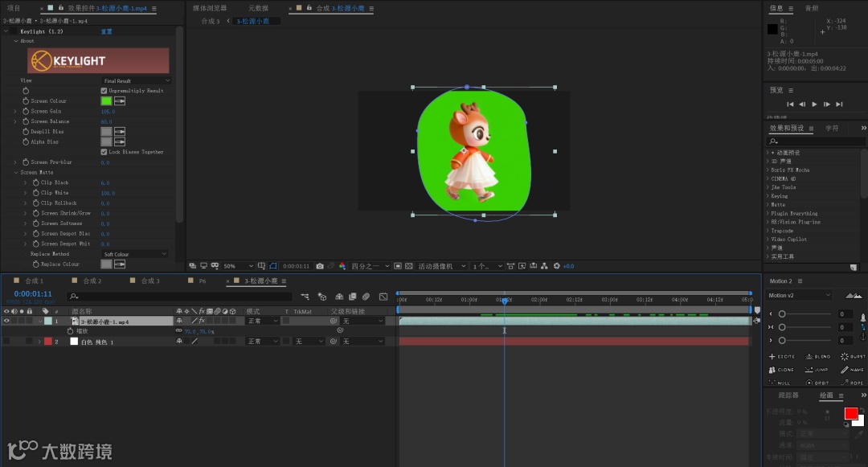The width and height of the screenshot is (868, 467).
Task: Click the draft 3D icon in timeline
Action: pyautogui.click(x=322, y=297)
